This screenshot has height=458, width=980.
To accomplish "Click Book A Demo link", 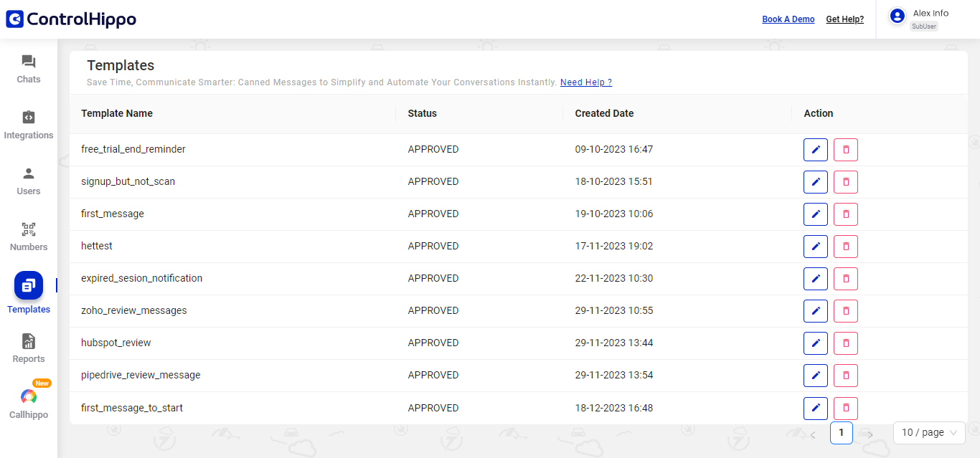I will (x=788, y=19).
